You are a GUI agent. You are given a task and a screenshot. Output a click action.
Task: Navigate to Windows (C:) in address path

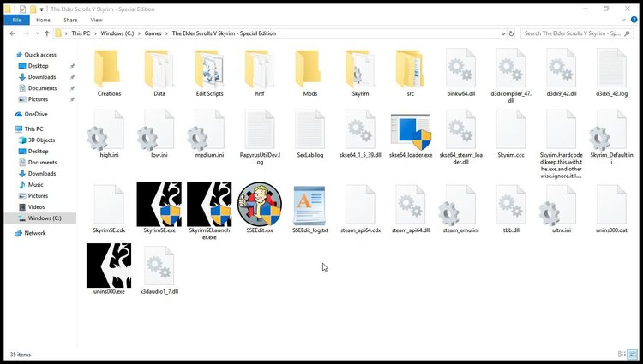117,33
